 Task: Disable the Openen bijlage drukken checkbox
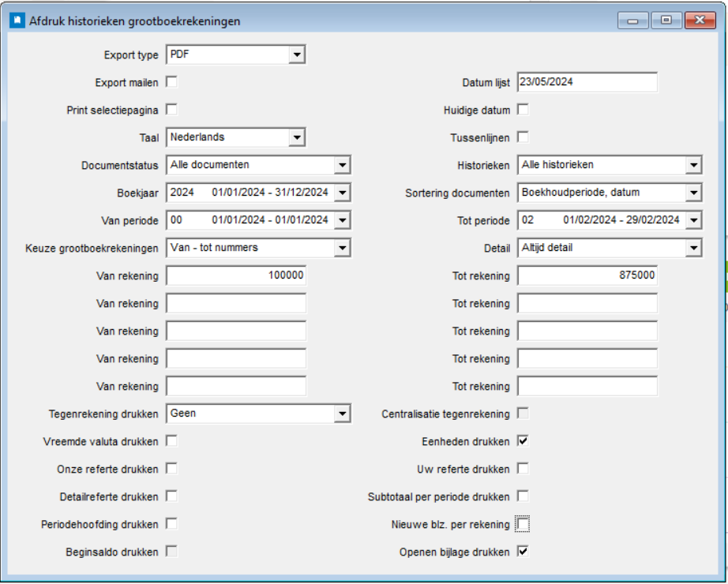[x=523, y=552]
